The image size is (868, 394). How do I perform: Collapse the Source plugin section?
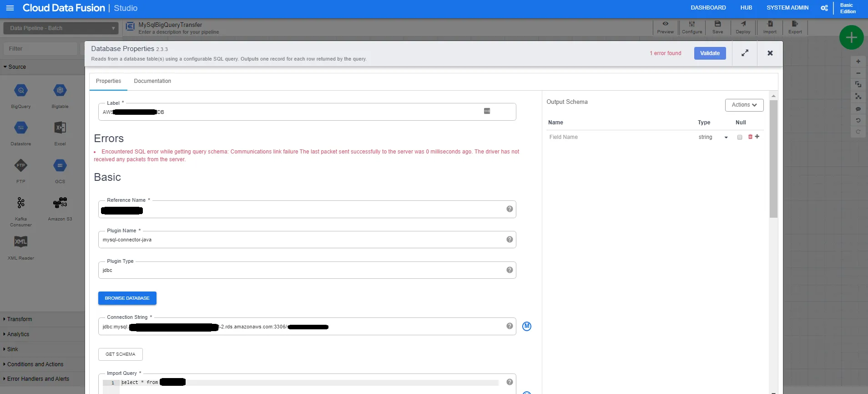pos(42,67)
